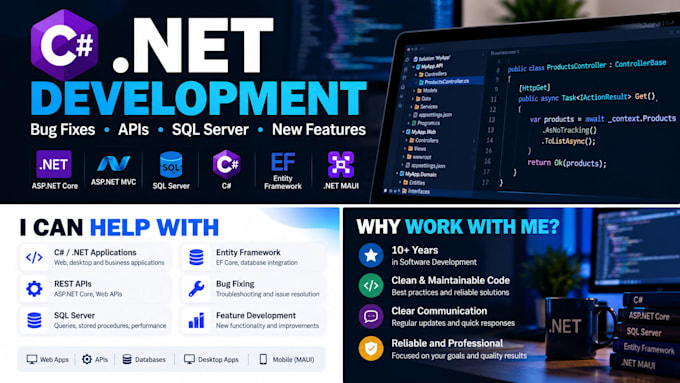This screenshot has width=680, height=383.
Task: Click 'Best practices and reliable solutions' text
Action: click(451, 292)
